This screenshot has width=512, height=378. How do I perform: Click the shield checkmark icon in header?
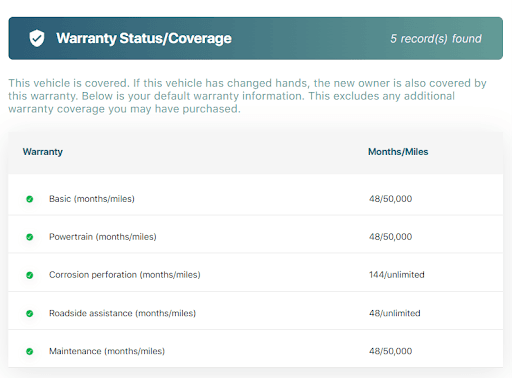[x=37, y=38]
